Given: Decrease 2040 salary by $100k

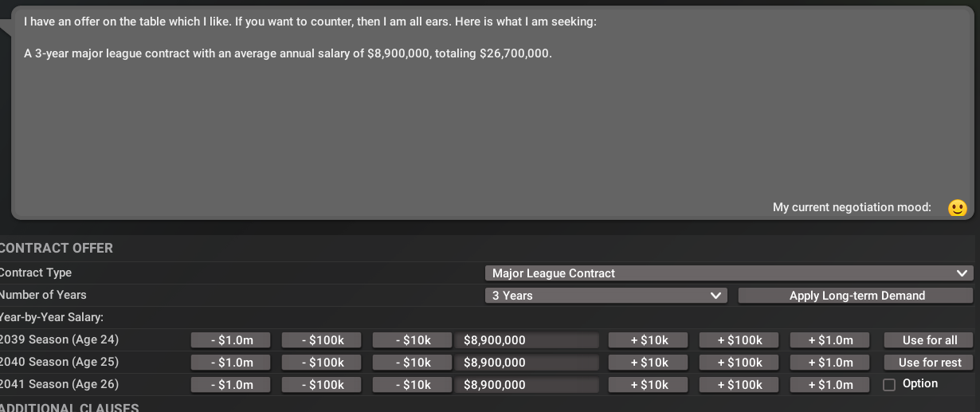Looking at the screenshot, I should pos(322,363).
